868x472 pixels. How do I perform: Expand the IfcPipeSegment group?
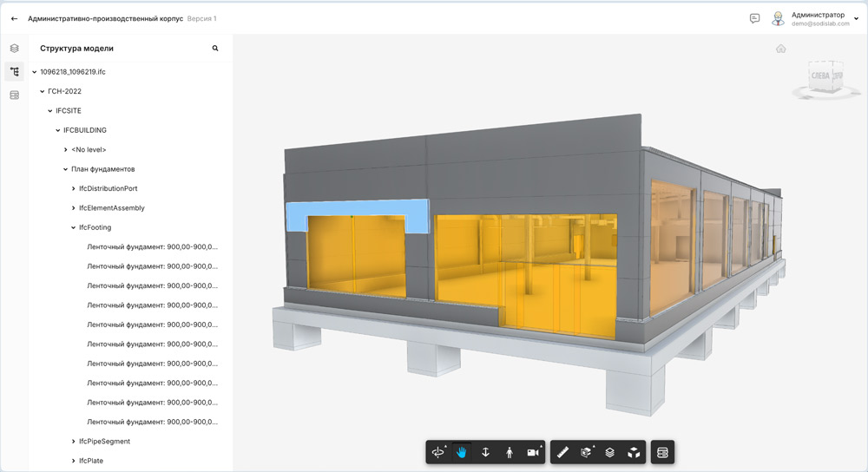[73, 441]
